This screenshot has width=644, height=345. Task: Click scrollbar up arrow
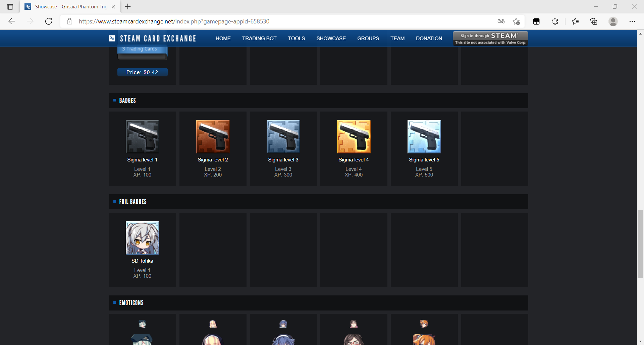pos(640,33)
